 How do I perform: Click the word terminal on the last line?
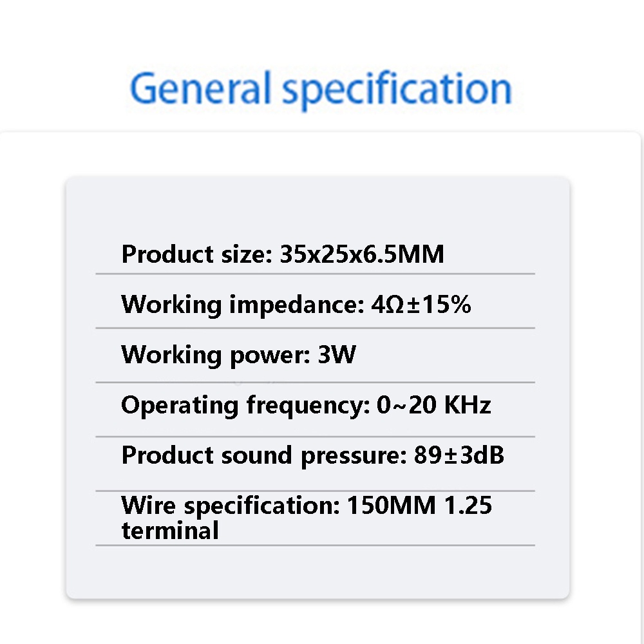pyautogui.click(x=170, y=530)
